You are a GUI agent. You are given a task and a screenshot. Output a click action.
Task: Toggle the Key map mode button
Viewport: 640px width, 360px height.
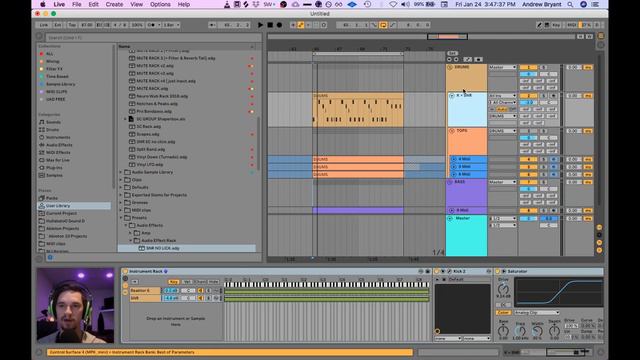(x=556, y=25)
